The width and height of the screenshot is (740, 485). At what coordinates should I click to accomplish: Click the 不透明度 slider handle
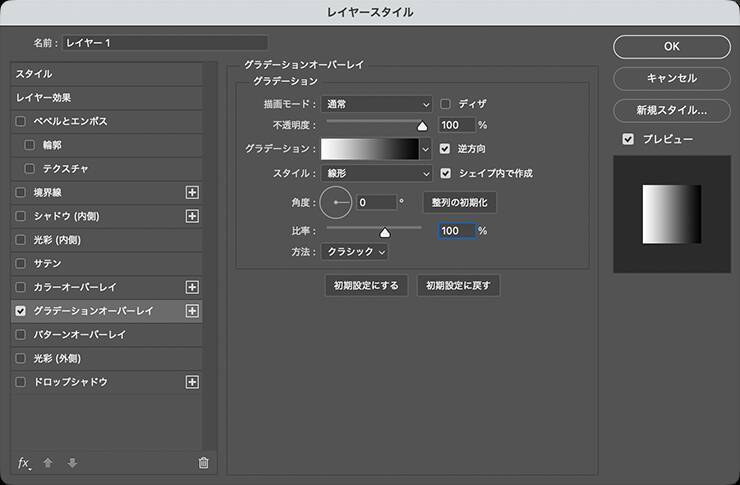[422, 126]
